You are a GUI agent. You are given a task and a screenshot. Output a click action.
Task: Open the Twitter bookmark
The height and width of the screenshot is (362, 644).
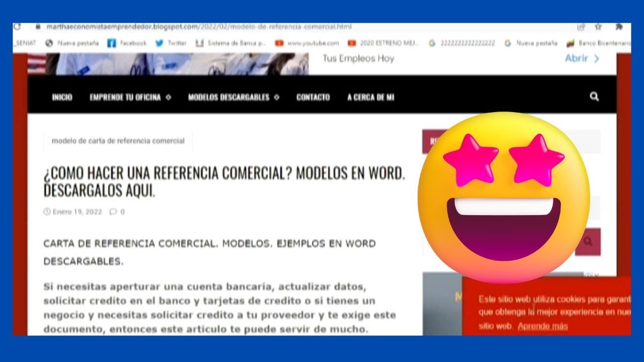171,43
